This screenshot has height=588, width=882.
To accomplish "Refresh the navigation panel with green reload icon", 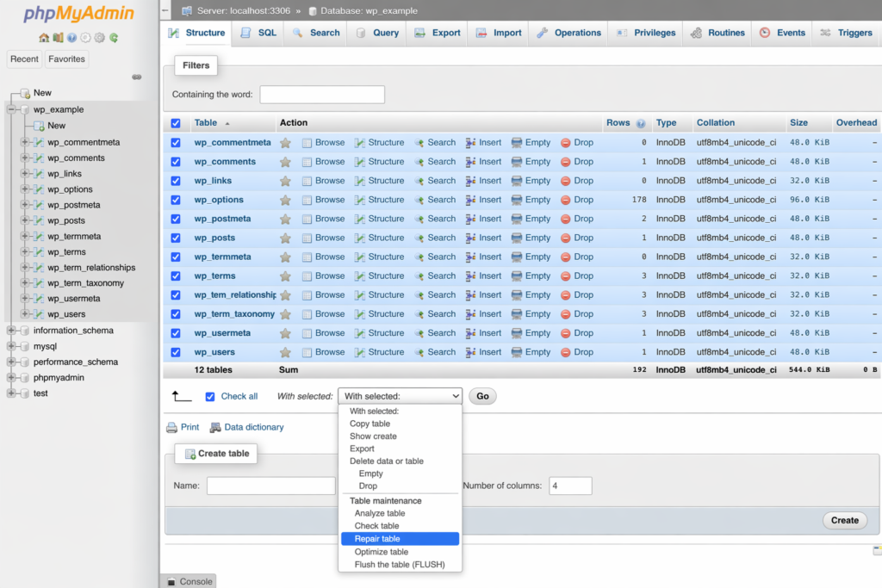I will click(x=114, y=38).
